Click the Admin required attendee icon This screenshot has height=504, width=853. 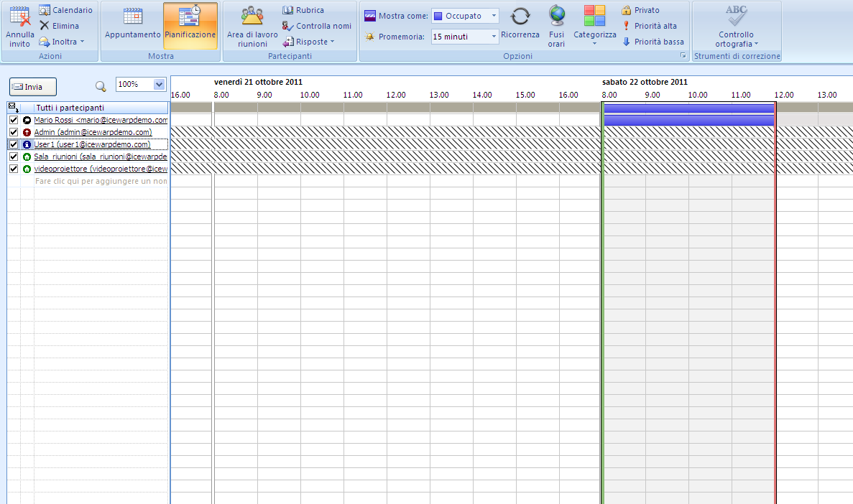coord(27,132)
